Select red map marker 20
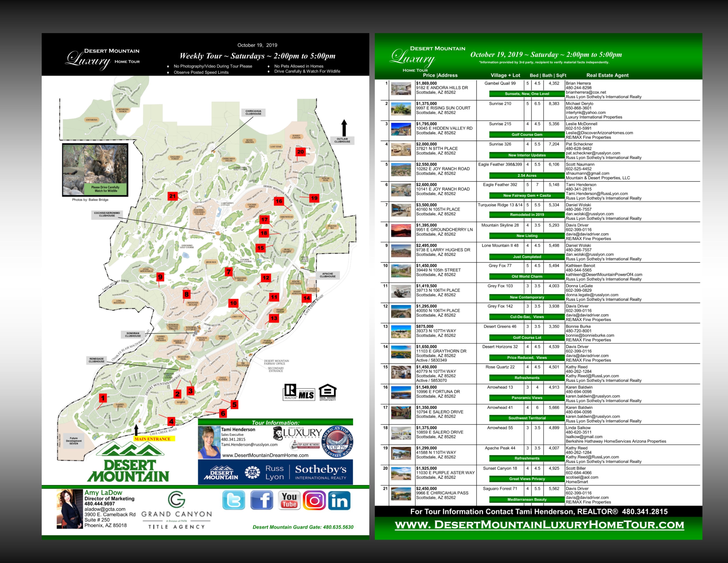 point(300,152)
